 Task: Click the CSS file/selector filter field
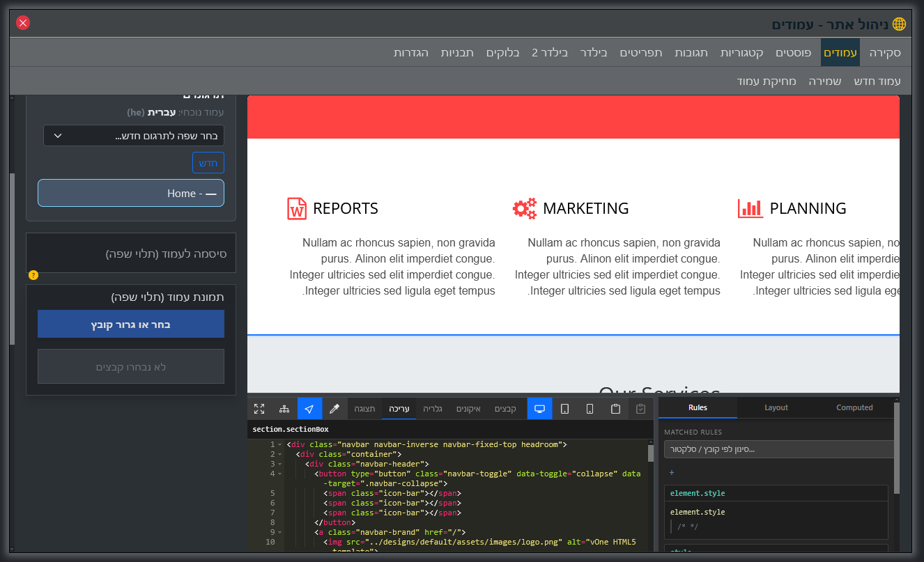tap(779, 449)
